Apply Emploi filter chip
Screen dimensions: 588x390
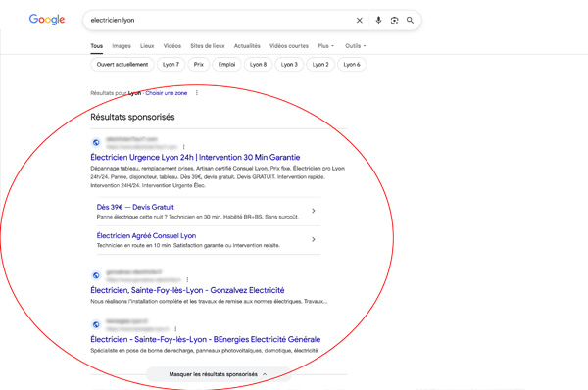coord(227,64)
